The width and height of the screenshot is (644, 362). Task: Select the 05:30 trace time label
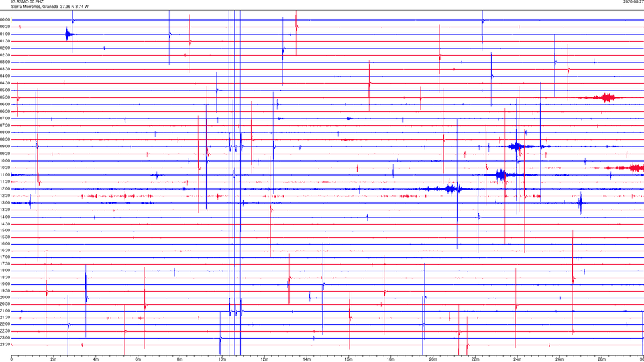coord(5,97)
